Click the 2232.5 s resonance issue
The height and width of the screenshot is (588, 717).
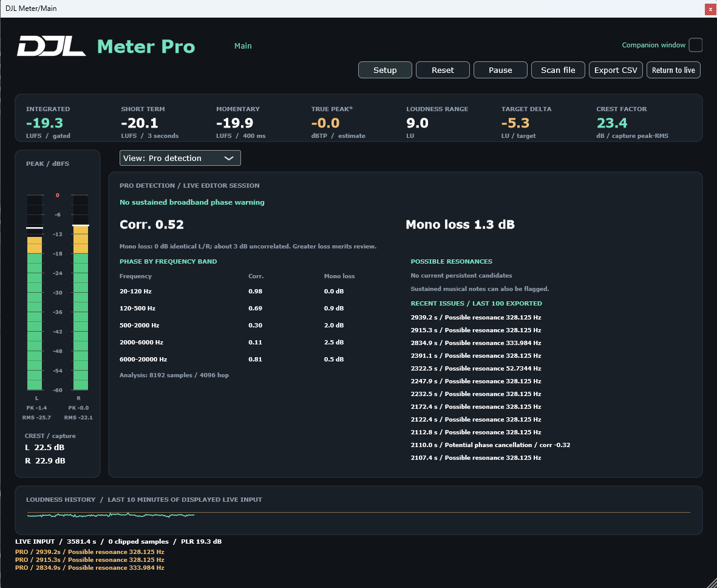coord(476,394)
